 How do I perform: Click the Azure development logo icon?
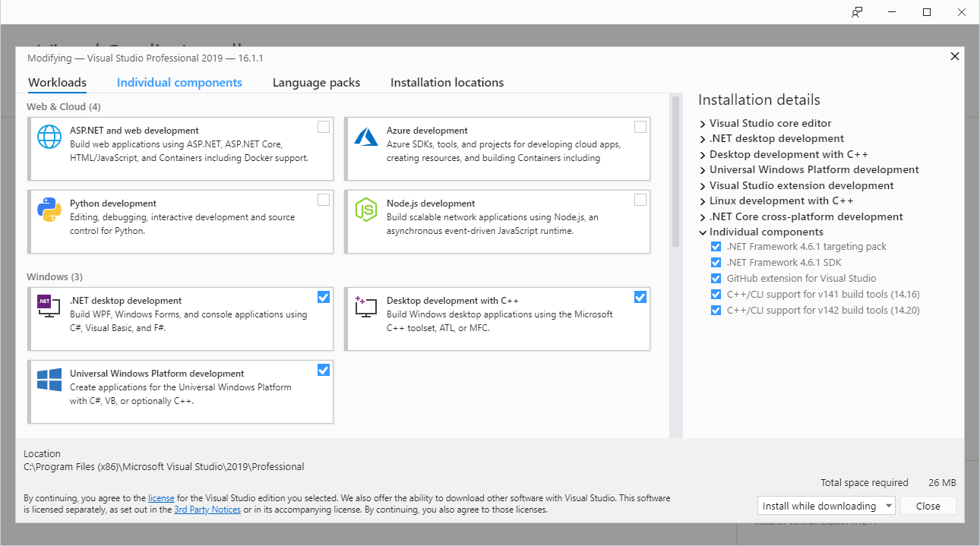[x=366, y=137]
